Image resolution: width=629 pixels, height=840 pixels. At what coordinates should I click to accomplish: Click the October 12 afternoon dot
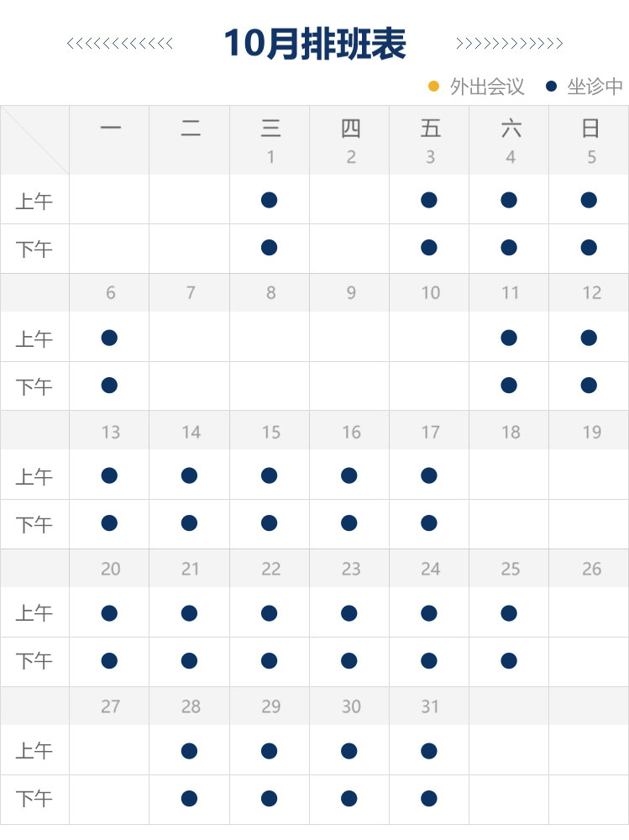tap(589, 386)
